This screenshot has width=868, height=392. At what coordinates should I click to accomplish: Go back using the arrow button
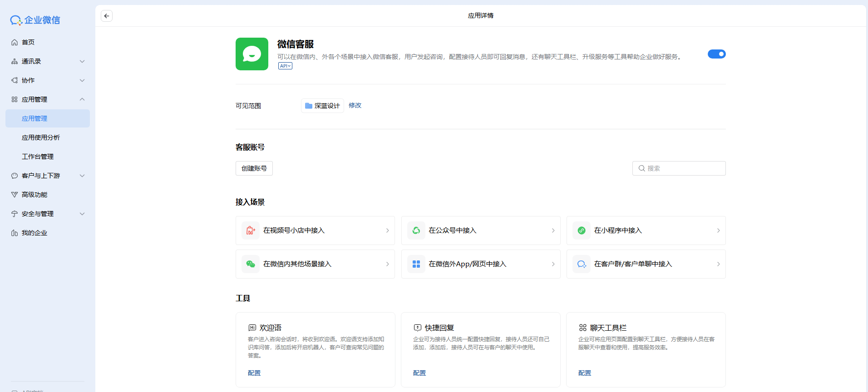(x=107, y=16)
